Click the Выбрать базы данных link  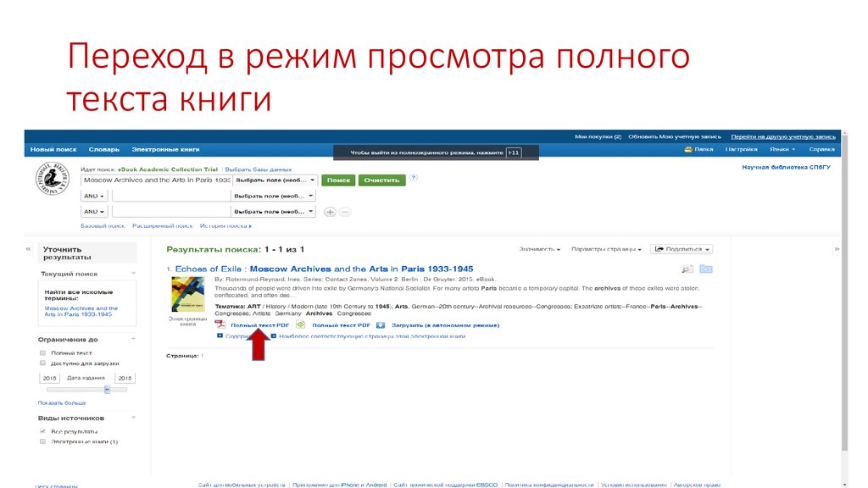[x=259, y=169]
